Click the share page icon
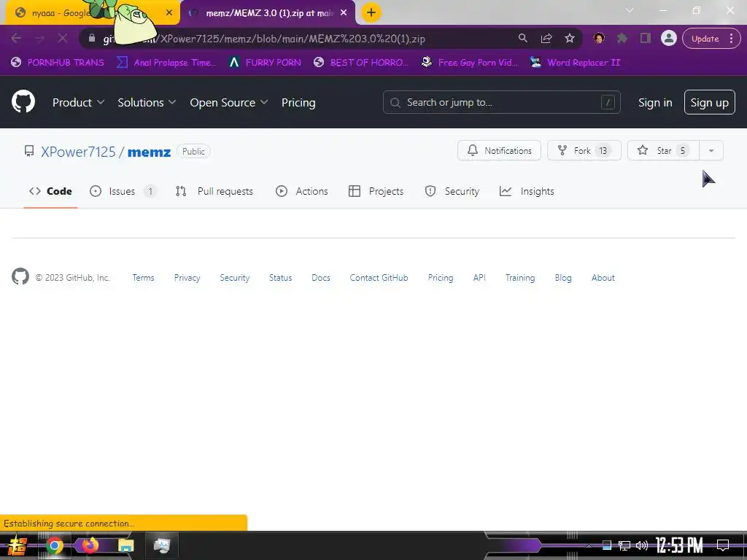This screenshot has width=747, height=560. (546, 38)
